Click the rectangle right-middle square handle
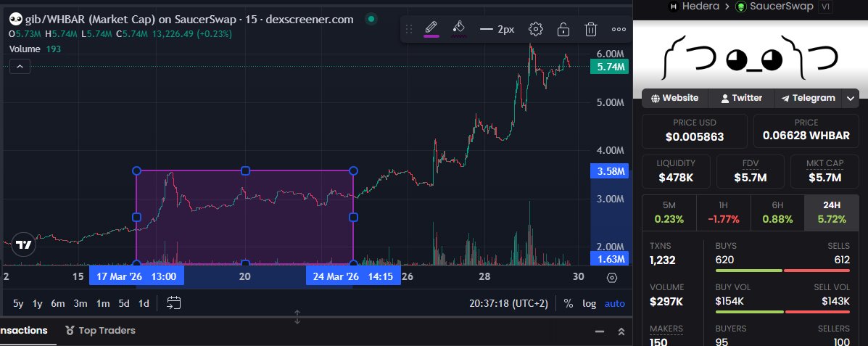Image resolution: width=868 pixels, height=346 pixels. pyautogui.click(x=353, y=218)
